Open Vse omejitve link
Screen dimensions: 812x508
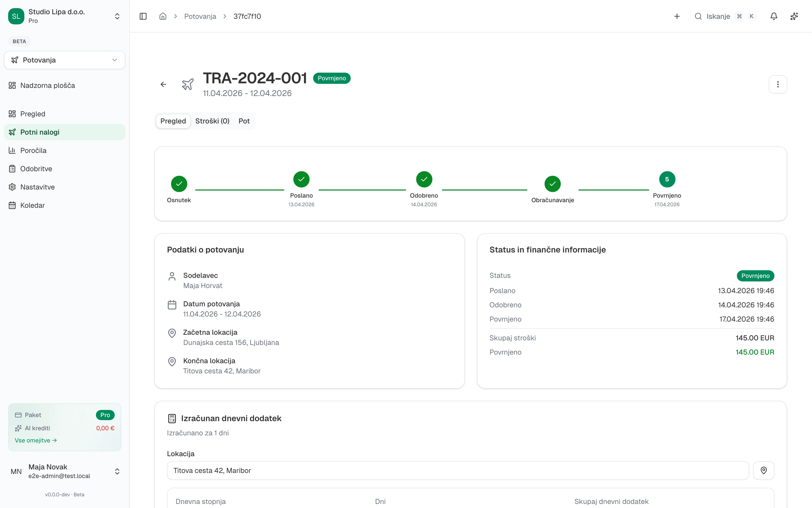[36, 440]
